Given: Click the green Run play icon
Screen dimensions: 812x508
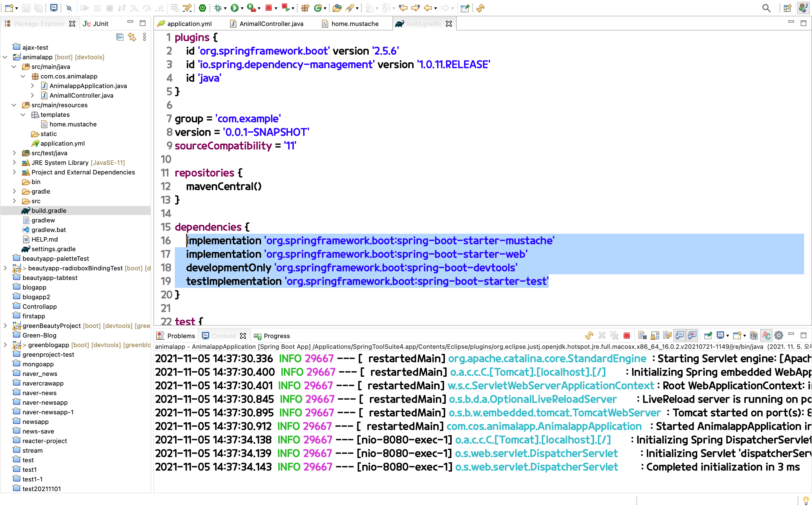Looking at the screenshot, I should click(x=235, y=8).
